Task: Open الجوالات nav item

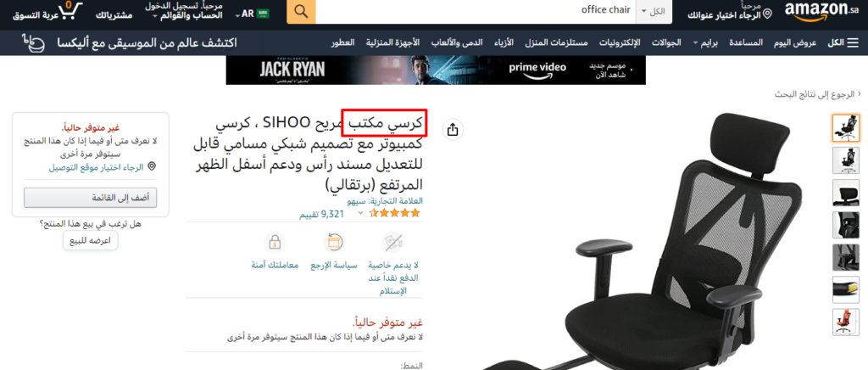Action: [x=666, y=42]
